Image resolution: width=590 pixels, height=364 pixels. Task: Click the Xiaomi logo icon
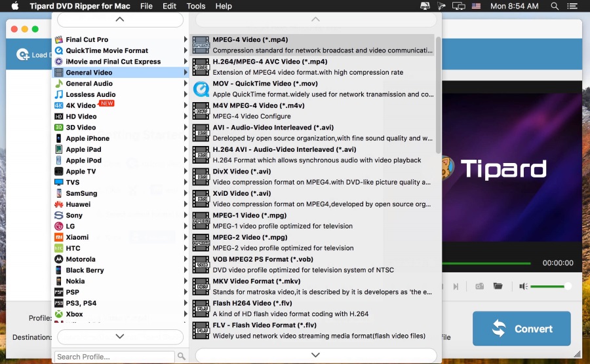(59, 237)
